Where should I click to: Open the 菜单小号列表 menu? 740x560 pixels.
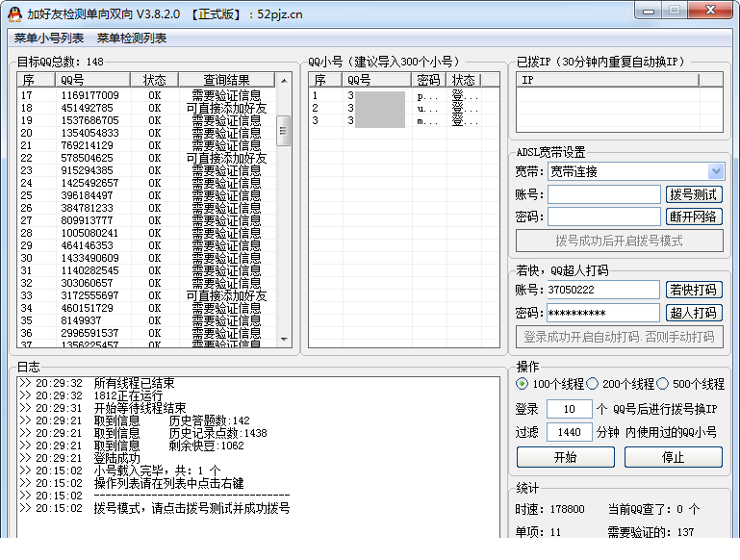[x=49, y=38]
